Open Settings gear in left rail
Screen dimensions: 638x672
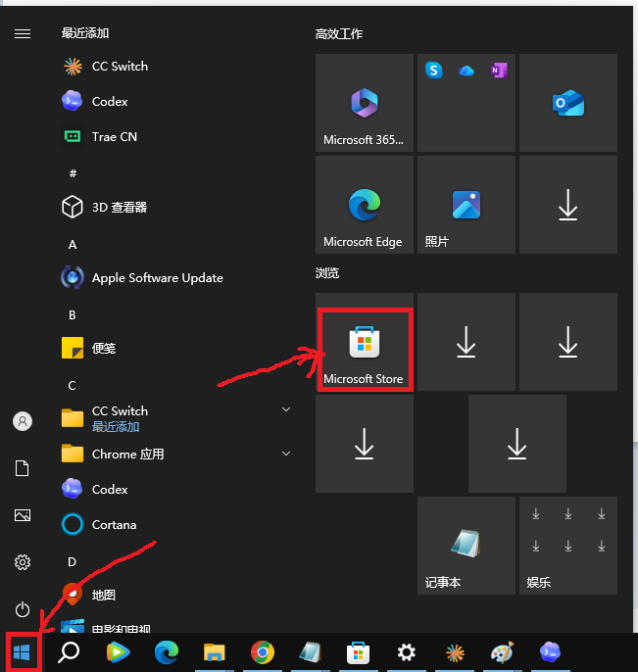[23, 562]
